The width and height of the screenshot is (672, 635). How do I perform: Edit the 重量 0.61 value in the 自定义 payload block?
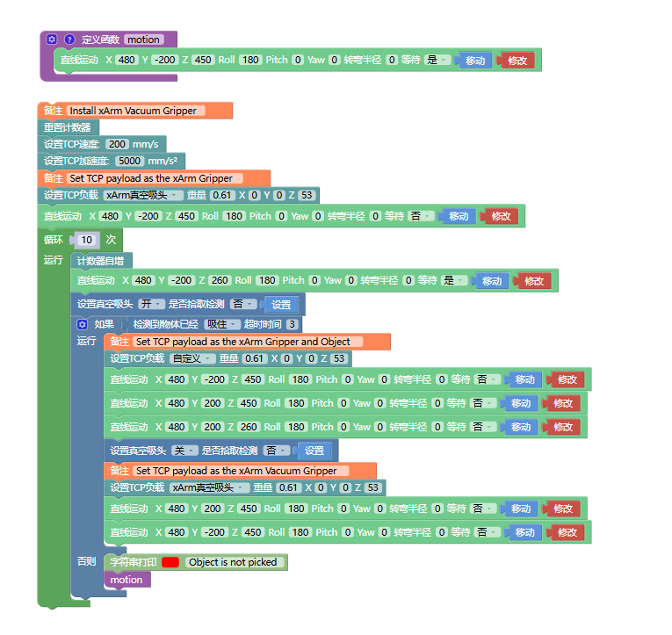(255, 358)
